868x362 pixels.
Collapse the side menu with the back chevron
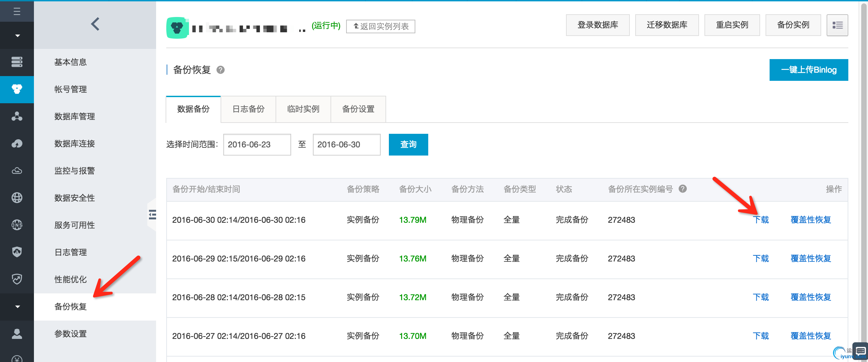coord(95,24)
